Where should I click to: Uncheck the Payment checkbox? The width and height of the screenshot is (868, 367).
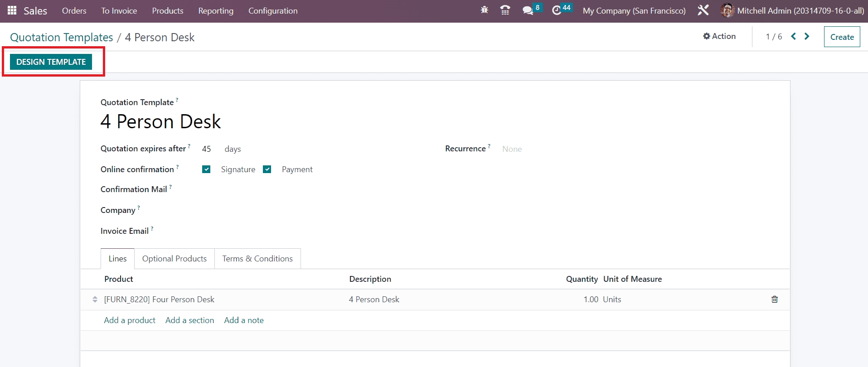tap(267, 169)
